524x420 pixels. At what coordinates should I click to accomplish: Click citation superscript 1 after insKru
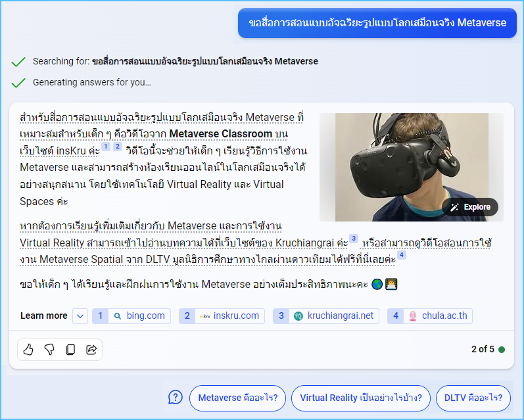coord(106,147)
